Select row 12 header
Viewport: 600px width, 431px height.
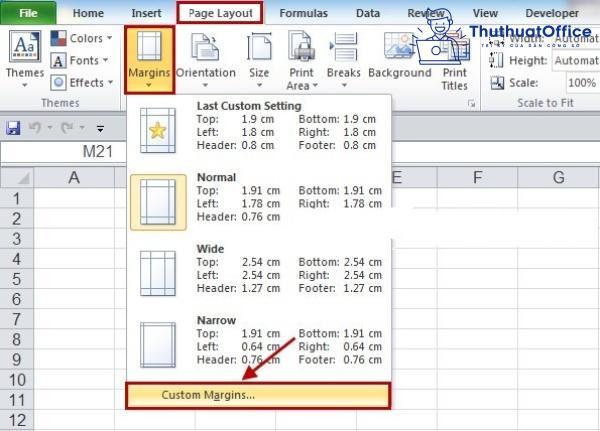click(16, 420)
